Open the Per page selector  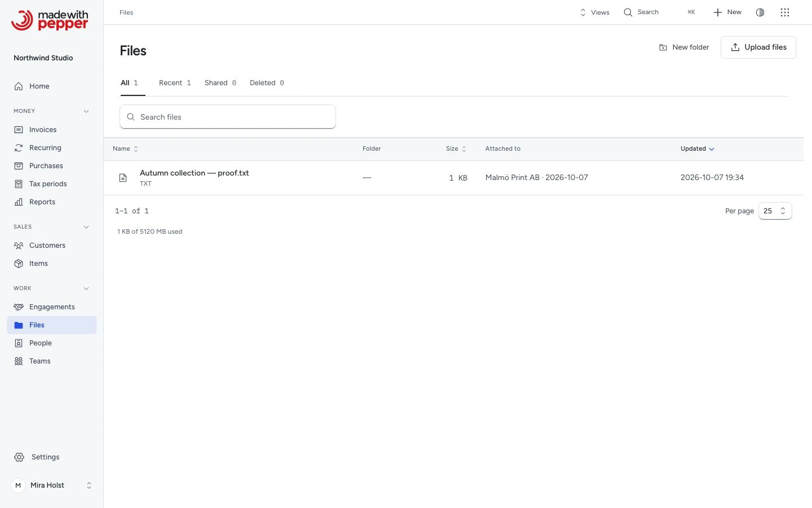click(x=775, y=211)
